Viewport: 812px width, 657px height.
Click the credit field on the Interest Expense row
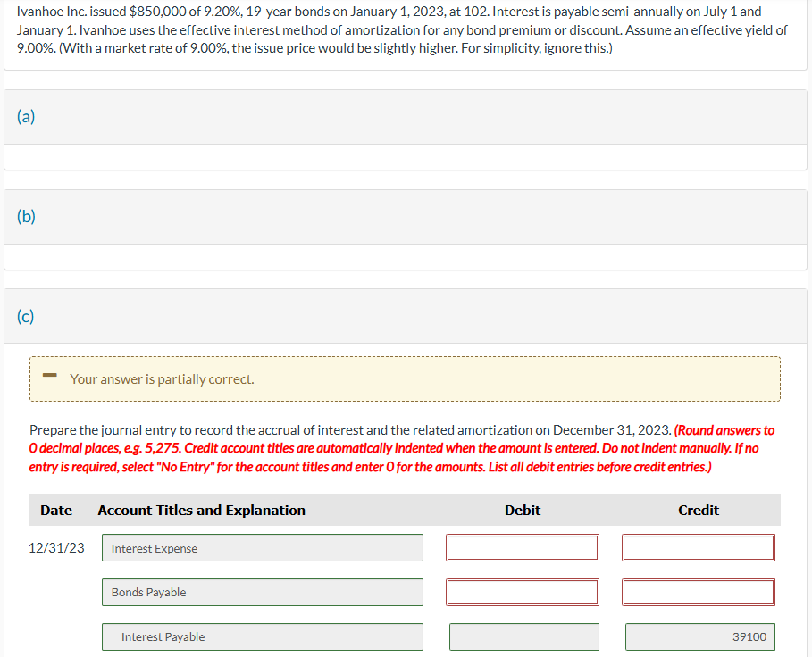pyautogui.click(x=698, y=547)
